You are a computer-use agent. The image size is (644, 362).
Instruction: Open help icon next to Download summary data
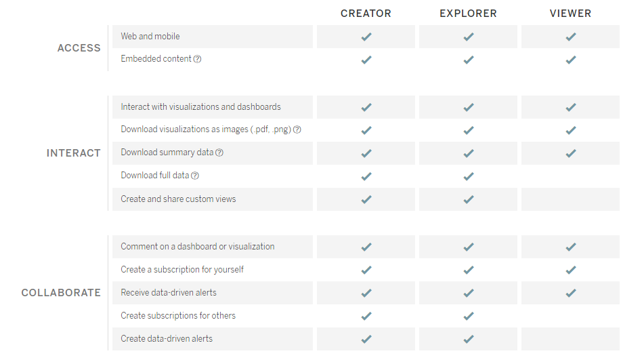pyautogui.click(x=219, y=153)
